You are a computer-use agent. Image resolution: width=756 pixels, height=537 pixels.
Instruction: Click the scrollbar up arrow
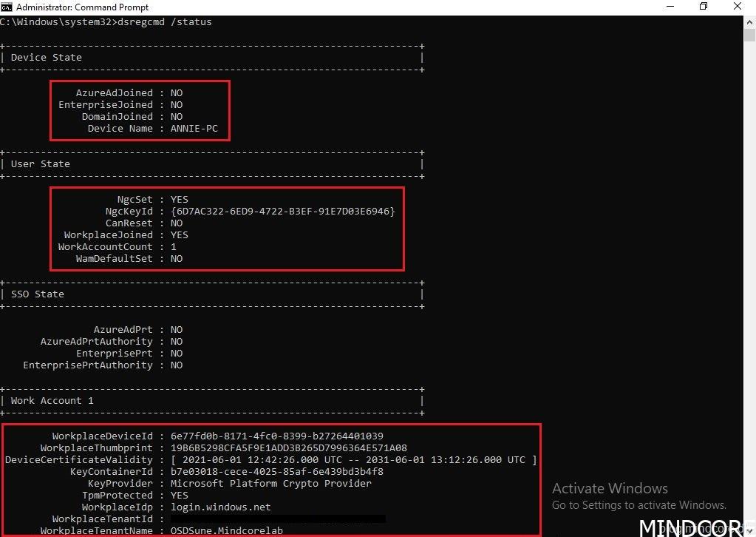pyautogui.click(x=749, y=21)
